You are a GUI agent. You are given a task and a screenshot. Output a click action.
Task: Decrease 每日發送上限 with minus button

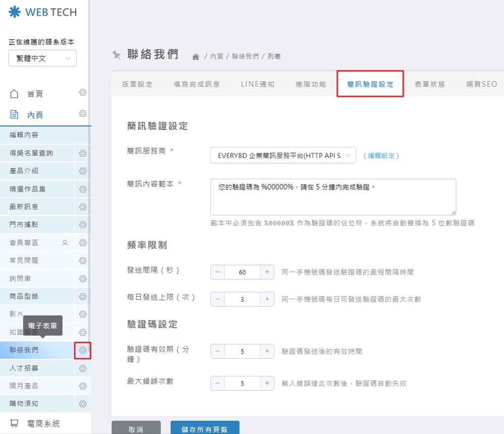point(217,299)
